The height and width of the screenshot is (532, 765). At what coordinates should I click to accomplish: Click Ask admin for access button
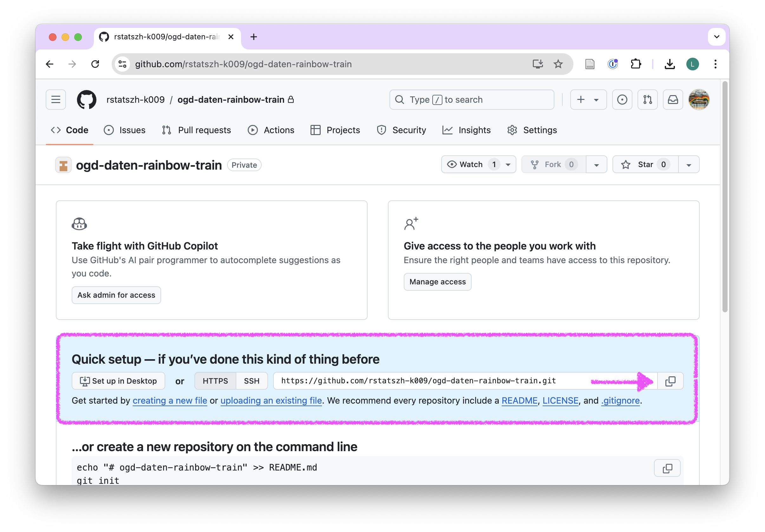coord(116,295)
